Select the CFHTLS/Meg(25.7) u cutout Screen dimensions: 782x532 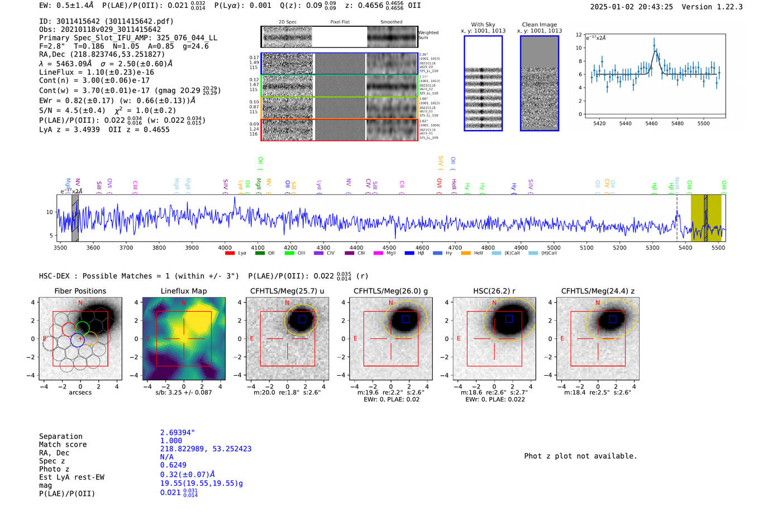(287, 338)
